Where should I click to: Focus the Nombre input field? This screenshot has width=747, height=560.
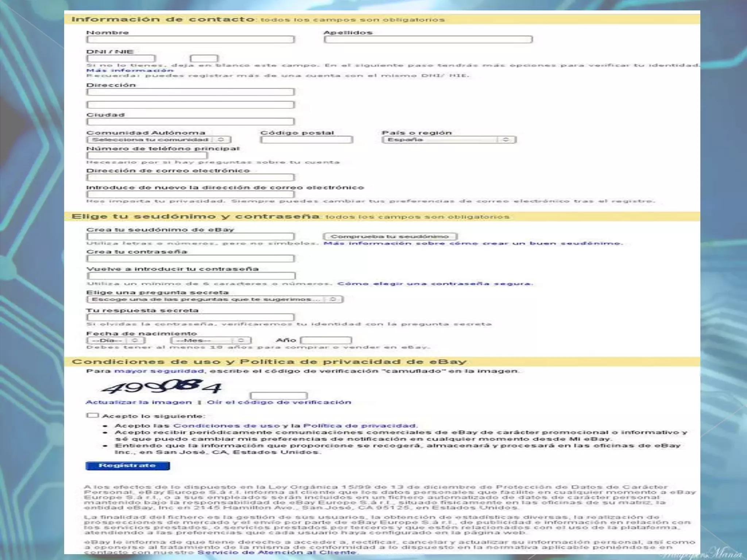(190, 39)
